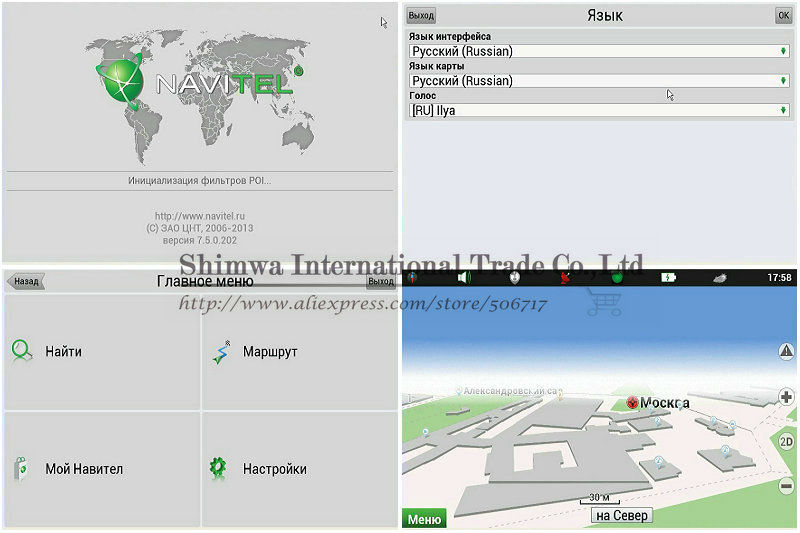Image resolution: width=800 pixels, height=533 pixels.
Task: Click green arrow of voice combo
Action: click(783, 110)
